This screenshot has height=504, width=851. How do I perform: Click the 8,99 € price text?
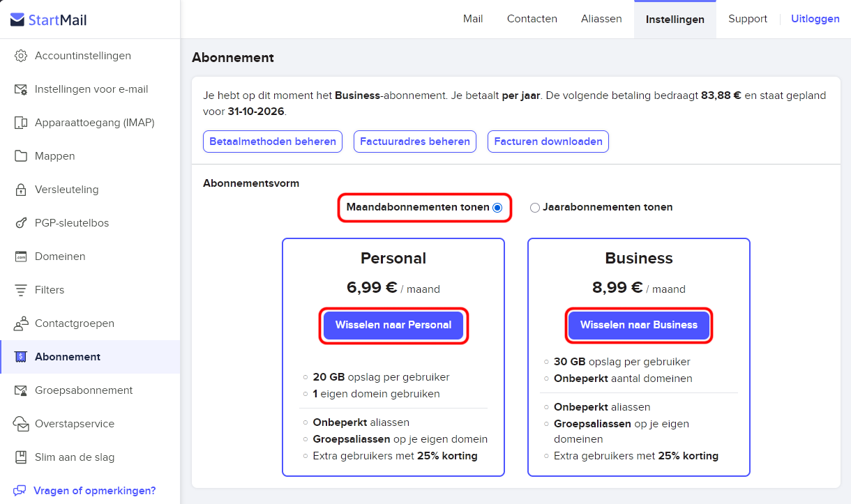(x=617, y=288)
